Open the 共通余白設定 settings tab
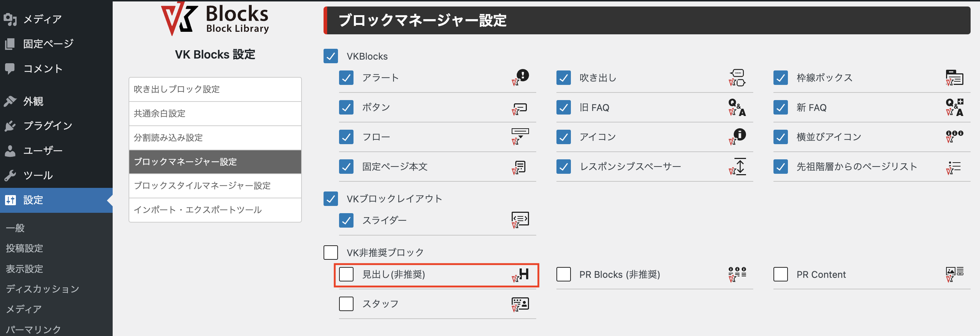 (215, 113)
